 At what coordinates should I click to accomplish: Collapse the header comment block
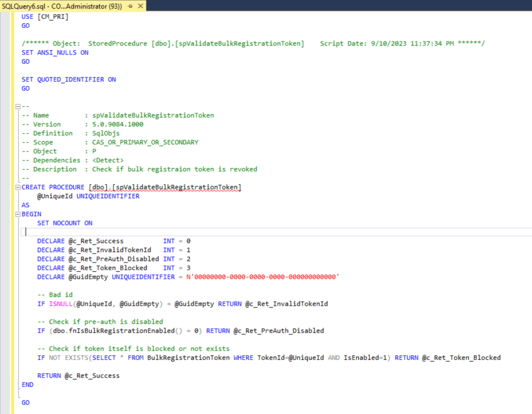coord(18,107)
